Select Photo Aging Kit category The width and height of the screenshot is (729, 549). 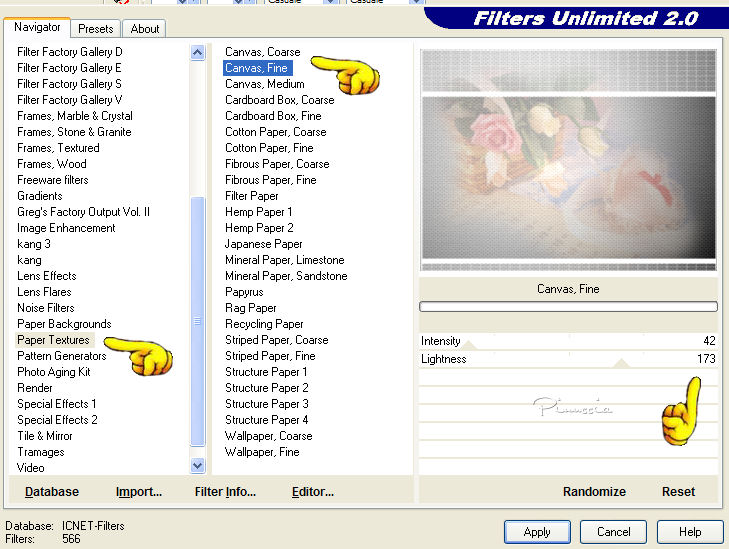point(53,372)
